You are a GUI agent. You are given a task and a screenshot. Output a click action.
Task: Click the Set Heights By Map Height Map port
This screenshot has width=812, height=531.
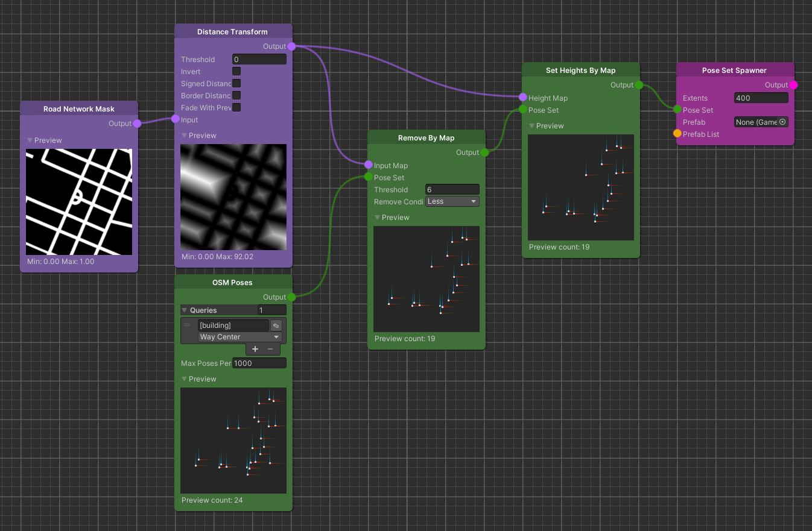click(523, 98)
